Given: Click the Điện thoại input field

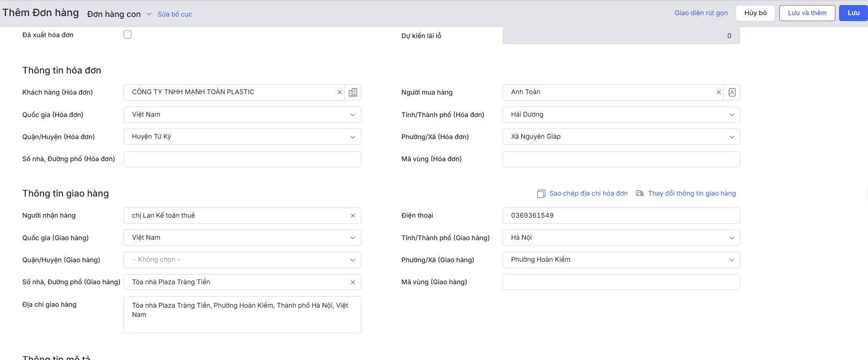Looking at the screenshot, I should [621, 216].
